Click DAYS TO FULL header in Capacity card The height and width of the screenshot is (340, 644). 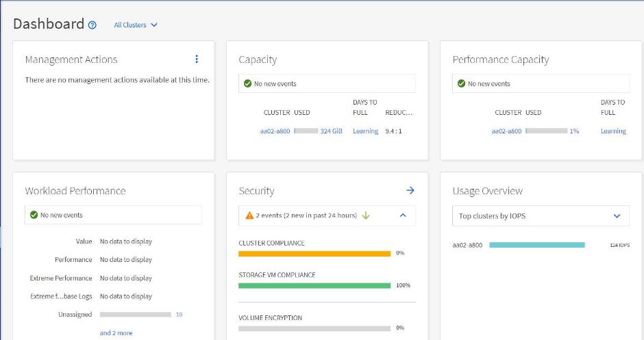tap(364, 107)
